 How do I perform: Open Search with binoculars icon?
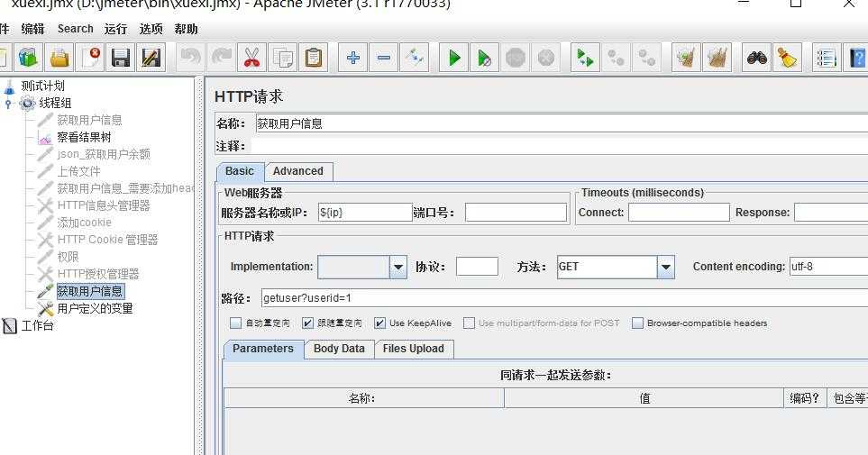tap(757, 58)
